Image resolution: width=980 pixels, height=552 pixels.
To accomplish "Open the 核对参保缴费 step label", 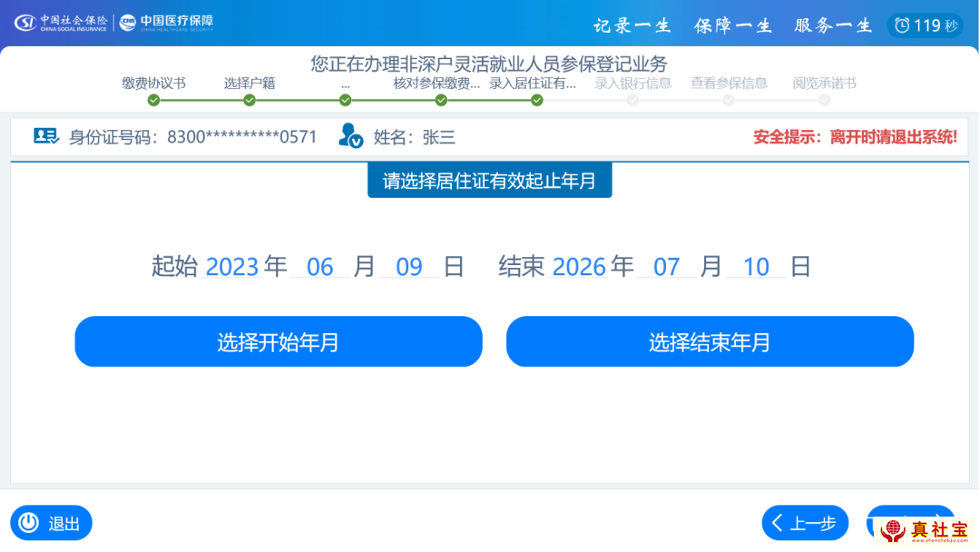I will click(436, 84).
